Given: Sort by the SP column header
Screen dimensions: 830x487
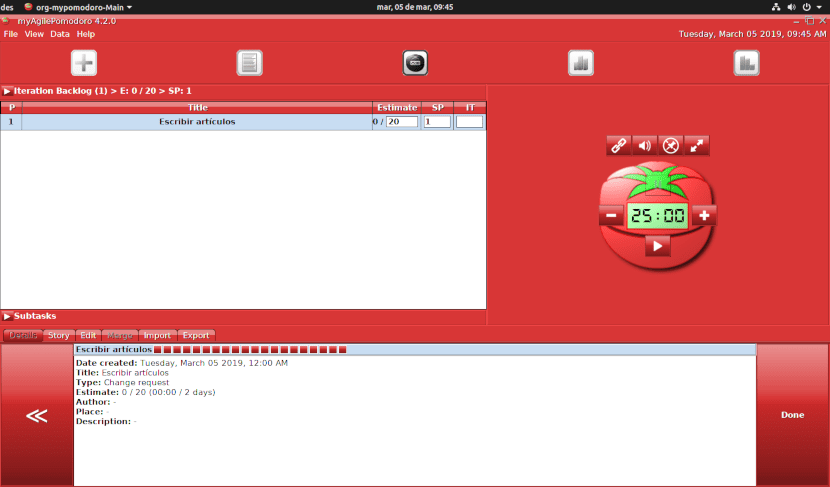Looking at the screenshot, I should tap(437, 107).
